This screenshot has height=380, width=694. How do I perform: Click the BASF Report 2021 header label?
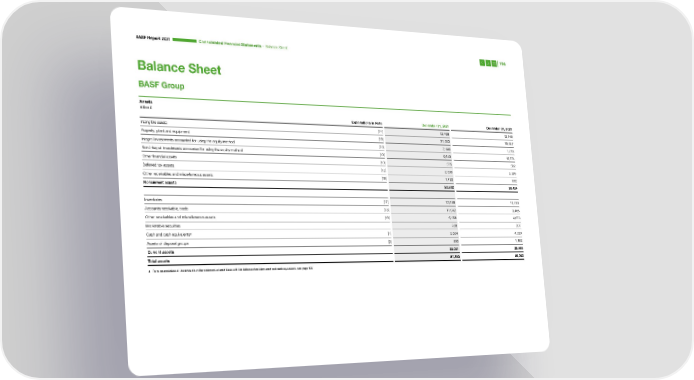coord(153,38)
